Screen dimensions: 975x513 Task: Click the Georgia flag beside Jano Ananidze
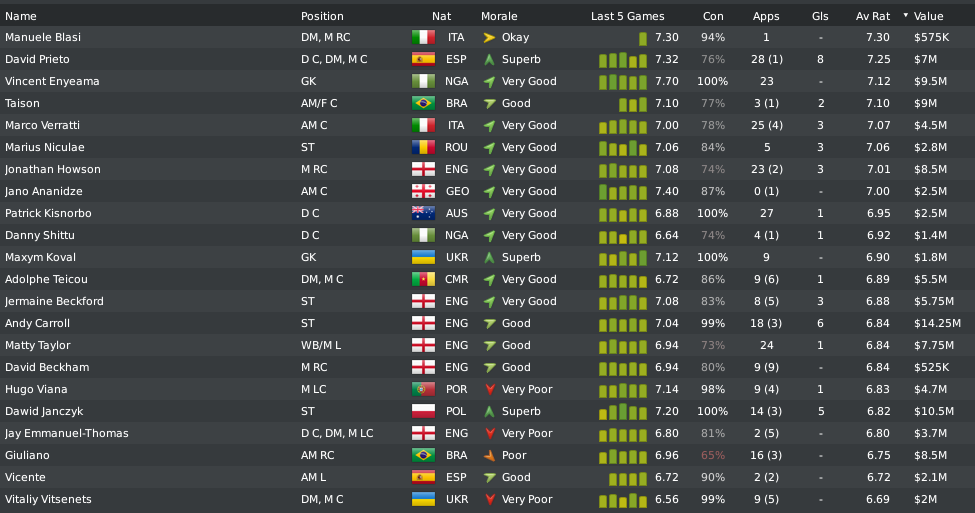point(423,192)
